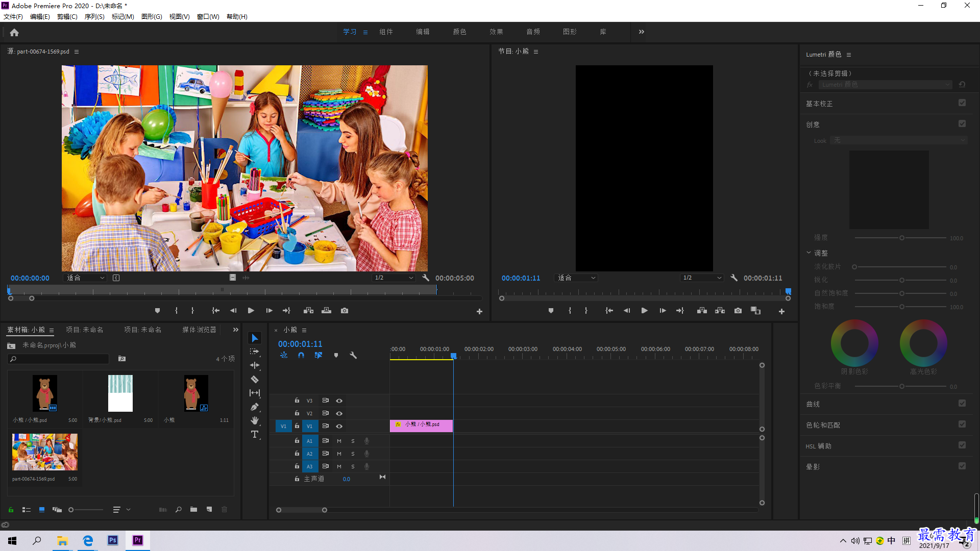980x551 pixels.
Task: Open source monitor zoom level dropdown
Action: pos(85,278)
